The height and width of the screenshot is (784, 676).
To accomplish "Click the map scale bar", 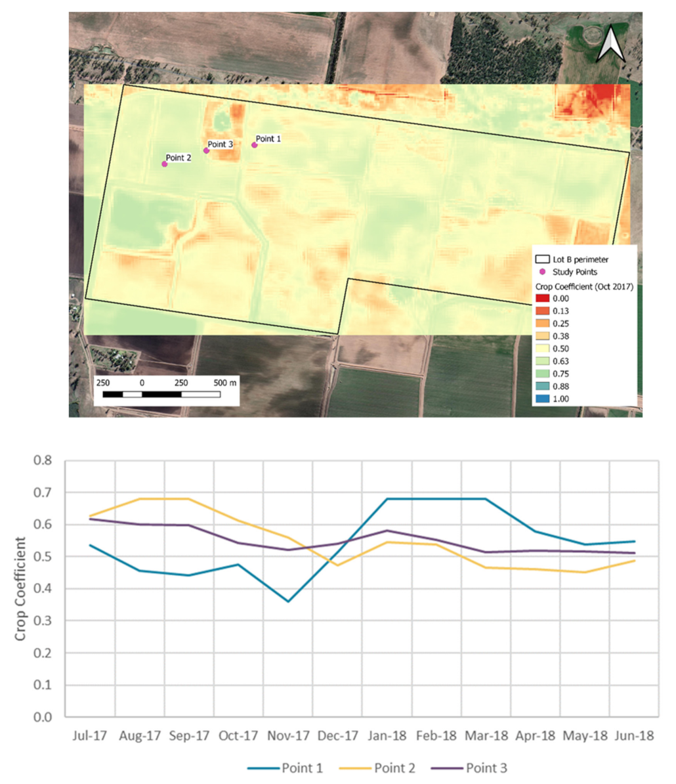I will point(161,394).
